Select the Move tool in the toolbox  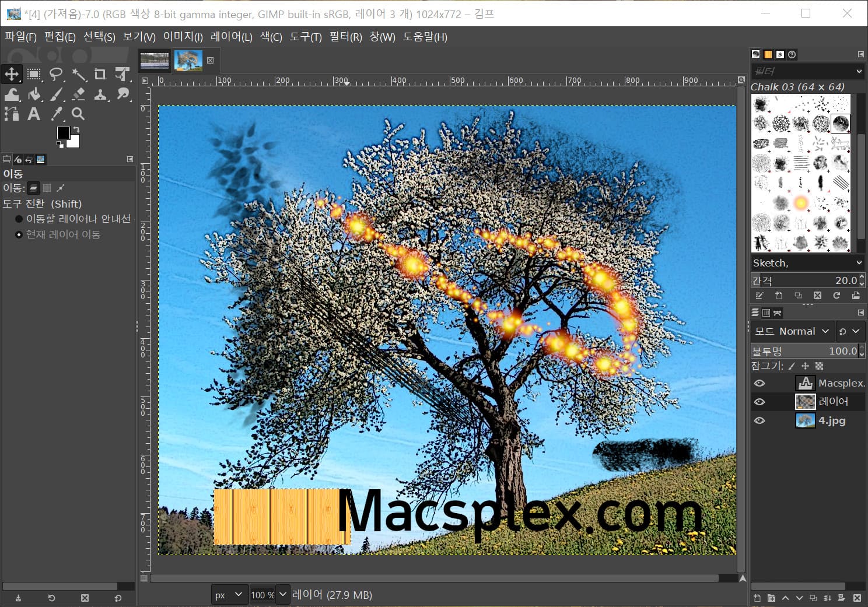point(12,74)
